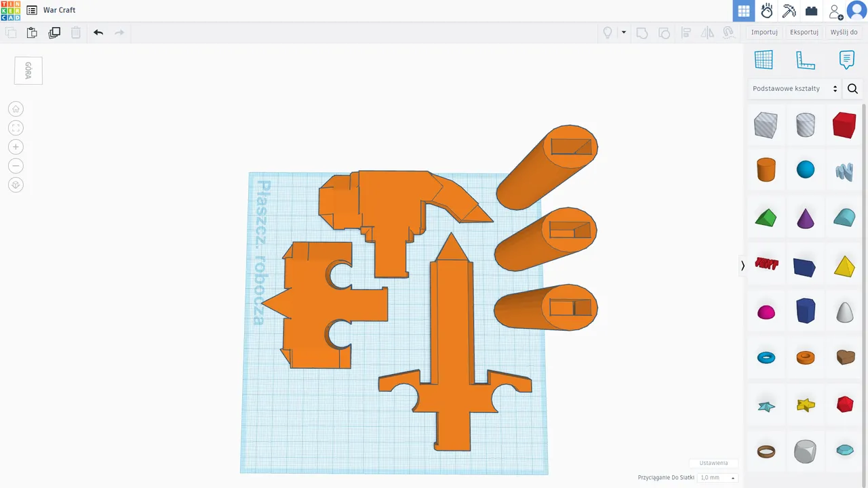Click the Tinkercad logo icon
This screenshot has height=488, width=868.
(x=11, y=10)
